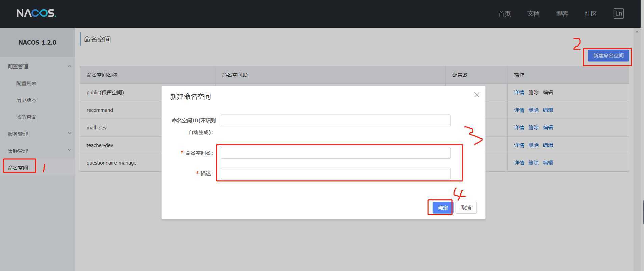Select the recommend namespace name
The image size is (644, 271).
(x=100, y=110)
